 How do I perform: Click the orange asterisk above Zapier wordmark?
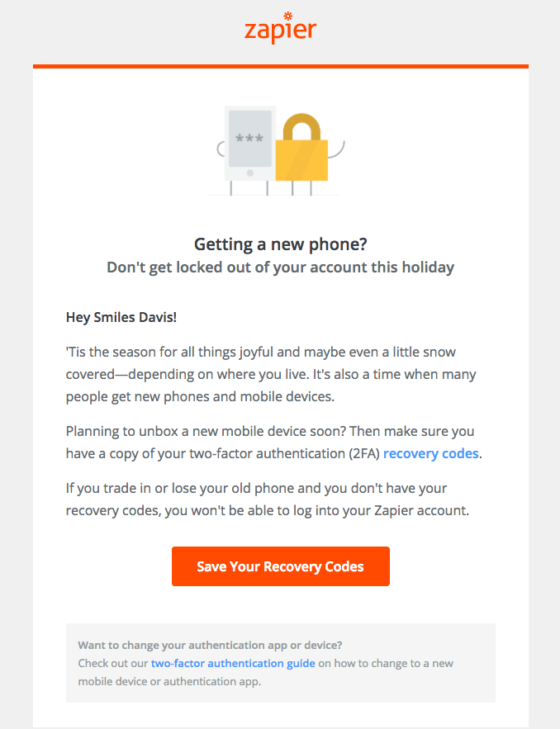[288, 17]
